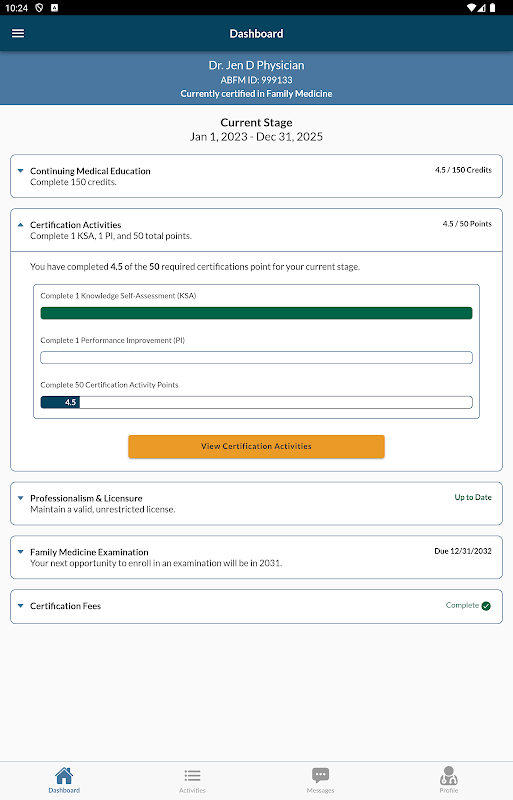Expand Family Medicine Examination section arrow
Screen dimensions: 513x800
[x=20, y=552]
